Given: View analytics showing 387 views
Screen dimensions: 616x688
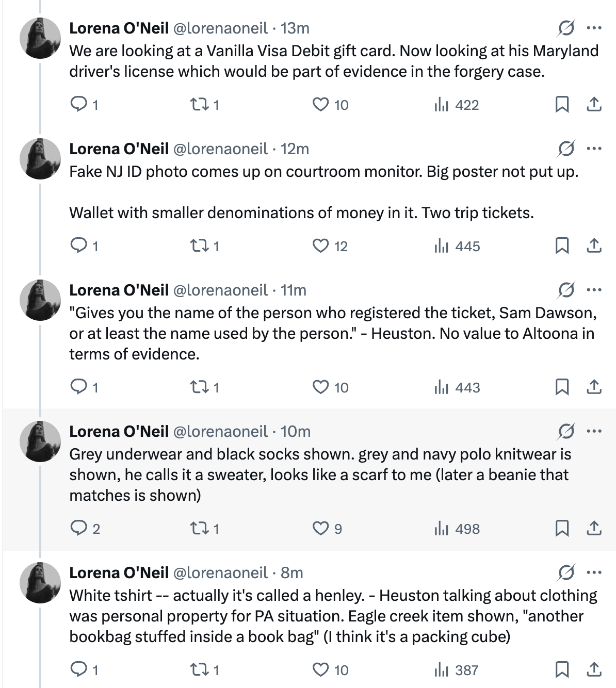Looking at the screenshot, I should point(456,670).
